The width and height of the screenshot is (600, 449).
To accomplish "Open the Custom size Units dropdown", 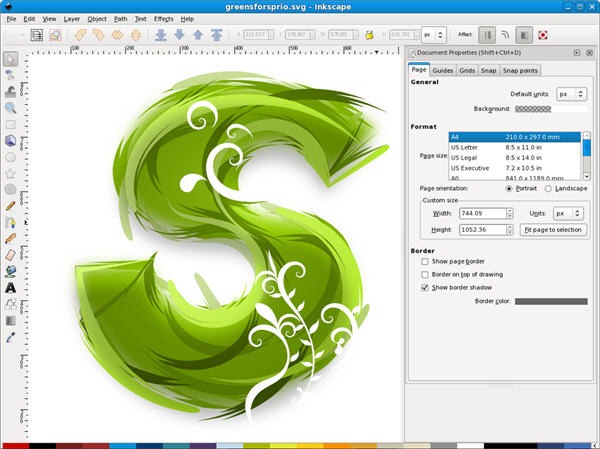I will tap(567, 213).
